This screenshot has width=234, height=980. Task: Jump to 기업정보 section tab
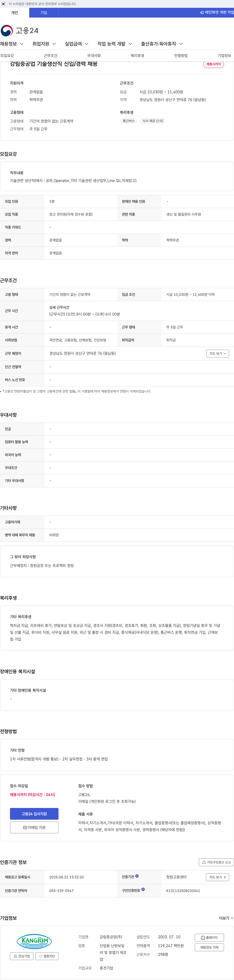coord(224,56)
